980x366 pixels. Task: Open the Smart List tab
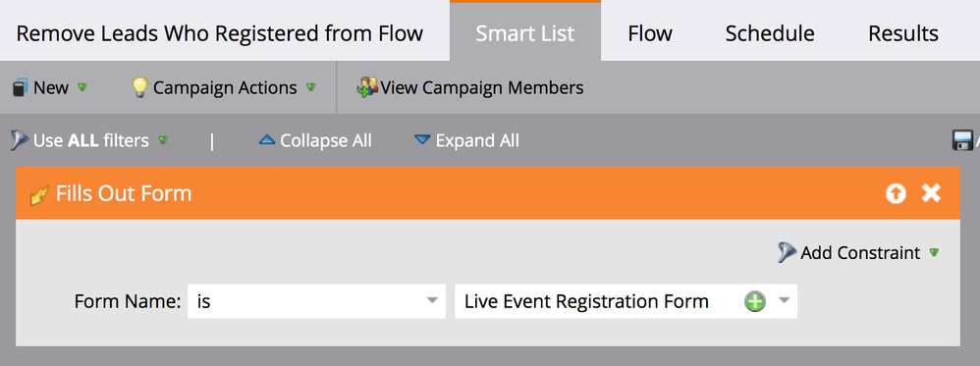[x=525, y=32]
